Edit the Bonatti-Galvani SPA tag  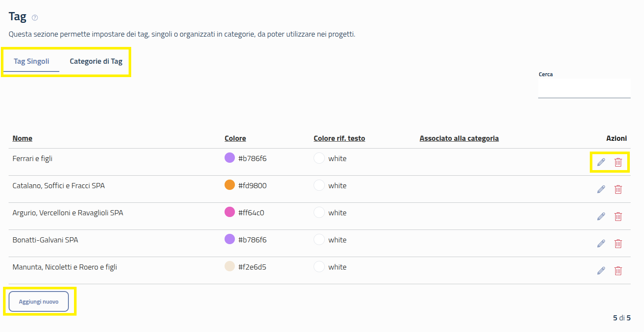(601, 243)
